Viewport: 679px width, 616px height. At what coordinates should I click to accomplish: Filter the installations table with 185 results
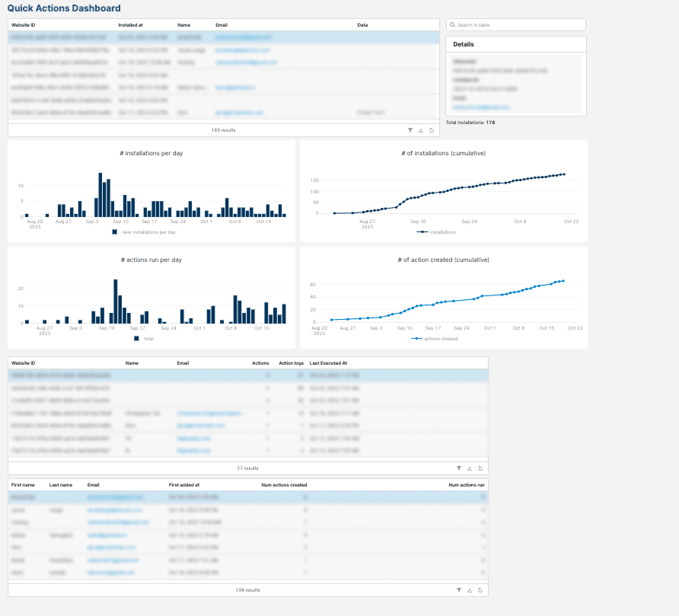[x=410, y=130]
